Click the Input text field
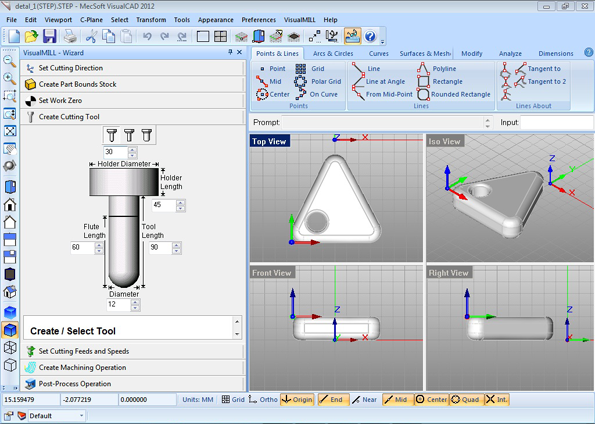This screenshot has height=424, width=595. [557, 123]
